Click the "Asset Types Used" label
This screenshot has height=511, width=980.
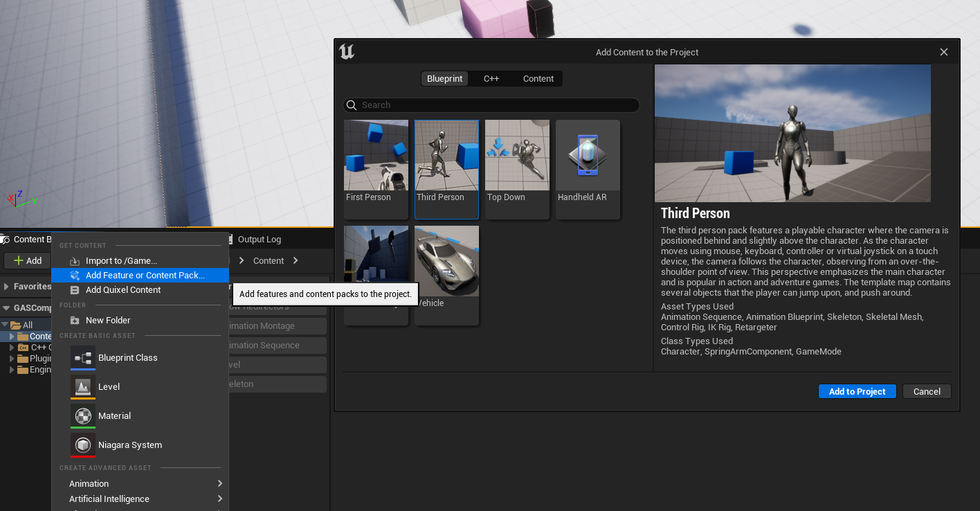[x=697, y=307]
